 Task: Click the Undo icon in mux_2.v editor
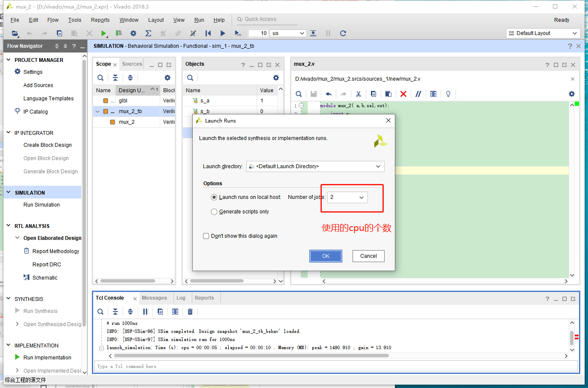click(329, 94)
